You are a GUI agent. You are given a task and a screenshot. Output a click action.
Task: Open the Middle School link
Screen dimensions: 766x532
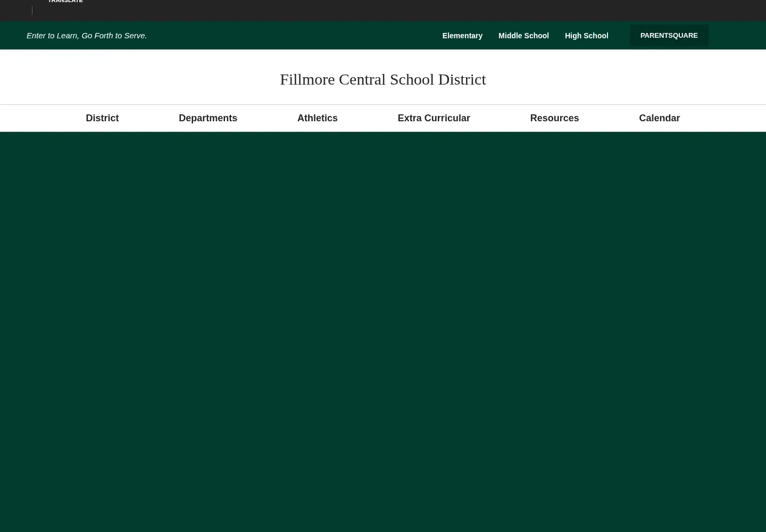[x=523, y=36]
